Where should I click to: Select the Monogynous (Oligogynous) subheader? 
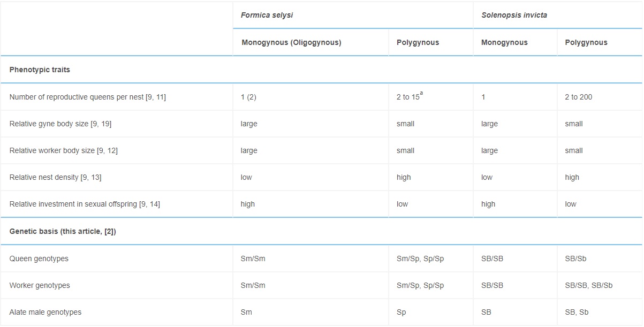291,42
